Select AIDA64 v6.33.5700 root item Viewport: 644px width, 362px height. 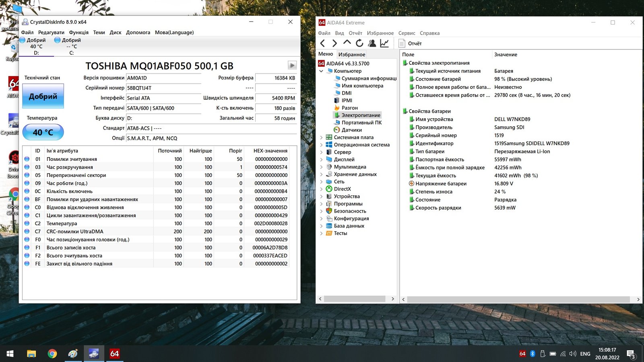(344, 64)
